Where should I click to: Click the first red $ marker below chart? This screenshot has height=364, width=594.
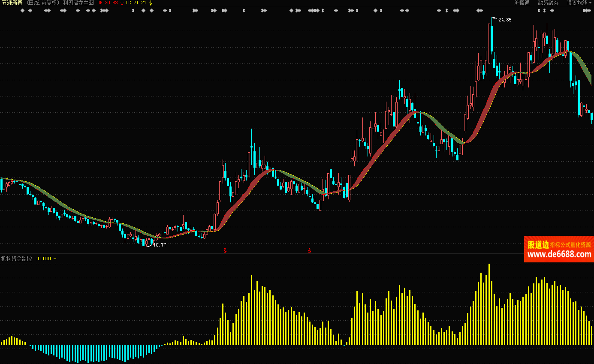(225, 250)
